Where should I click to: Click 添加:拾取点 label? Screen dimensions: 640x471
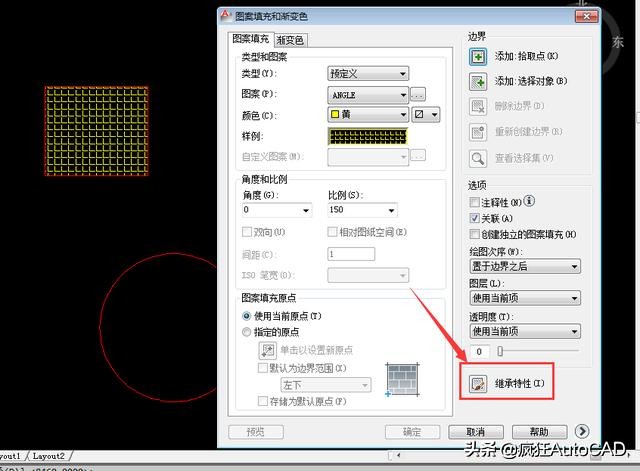(526, 56)
